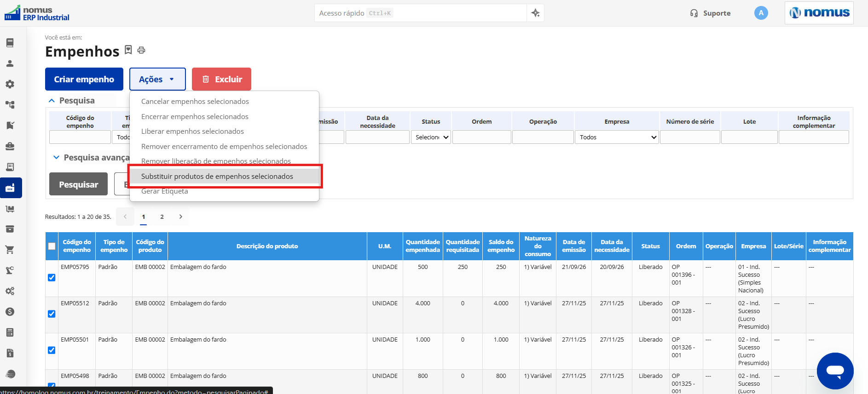
Task: Open the dollar sign finance sidebar icon
Action: click(x=10, y=312)
